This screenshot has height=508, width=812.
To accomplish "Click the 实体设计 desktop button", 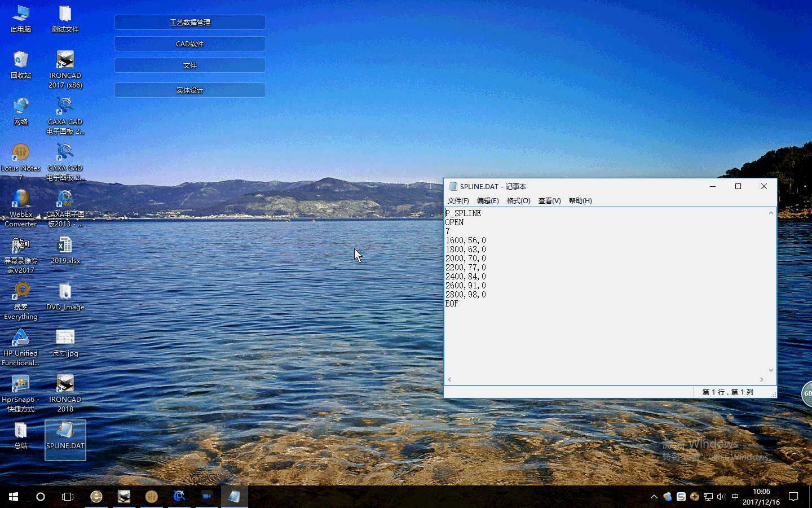I will (x=190, y=90).
